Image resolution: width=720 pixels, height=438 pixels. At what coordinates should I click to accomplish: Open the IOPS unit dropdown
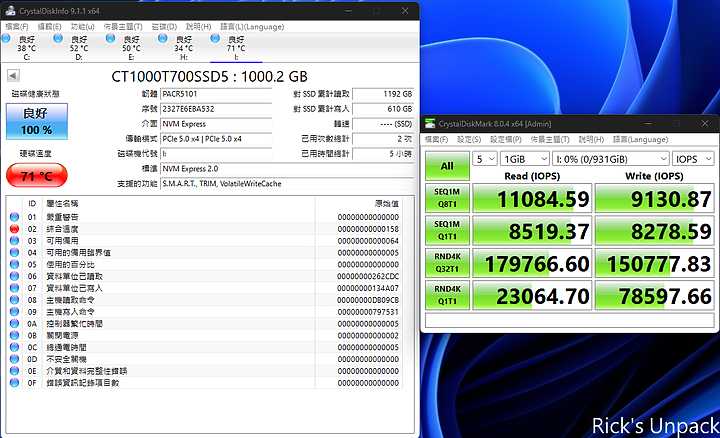[x=693, y=159]
